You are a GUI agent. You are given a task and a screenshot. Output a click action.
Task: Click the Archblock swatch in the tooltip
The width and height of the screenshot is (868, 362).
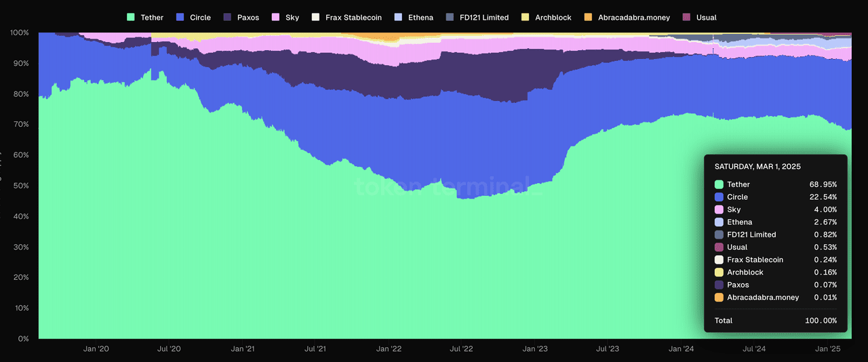[719, 272]
